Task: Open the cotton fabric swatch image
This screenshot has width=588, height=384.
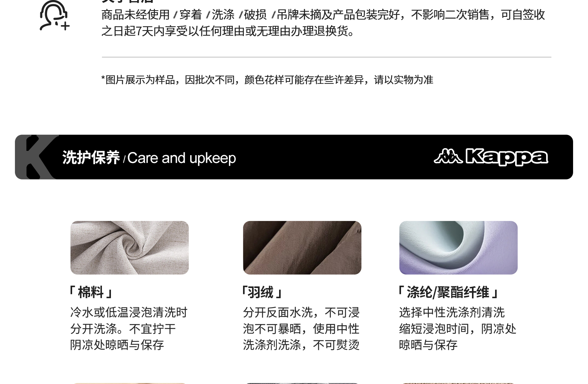Action: (x=129, y=248)
